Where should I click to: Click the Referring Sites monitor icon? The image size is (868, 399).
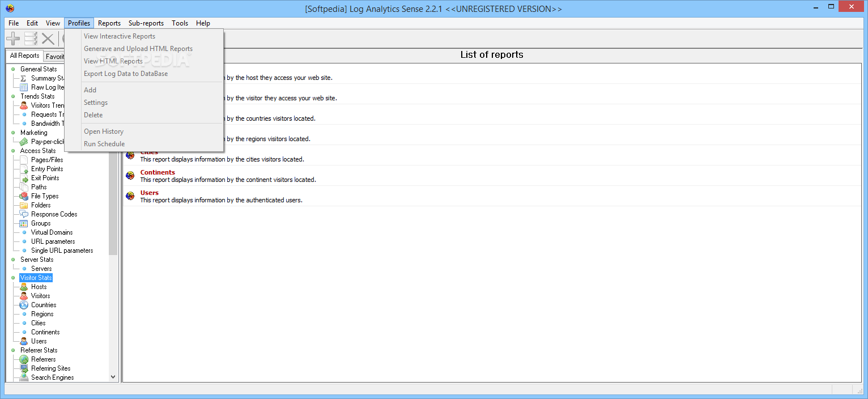click(24, 368)
